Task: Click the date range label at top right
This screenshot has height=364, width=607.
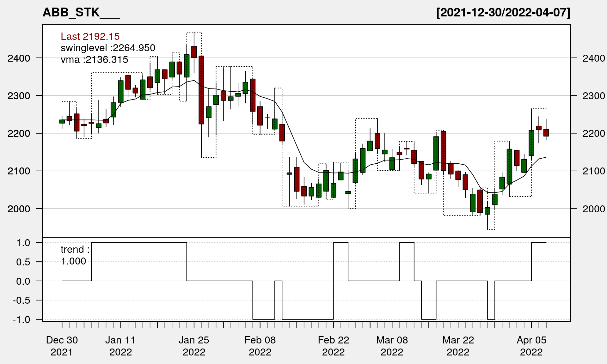Action: click(x=503, y=13)
